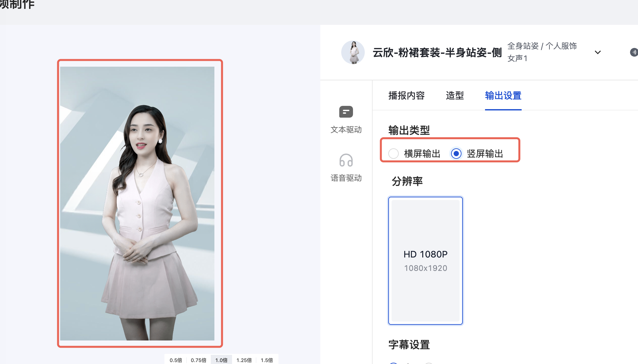638x364 pixels.
Task: Click the voice preview speaker icon
Action: click(633, 52)
